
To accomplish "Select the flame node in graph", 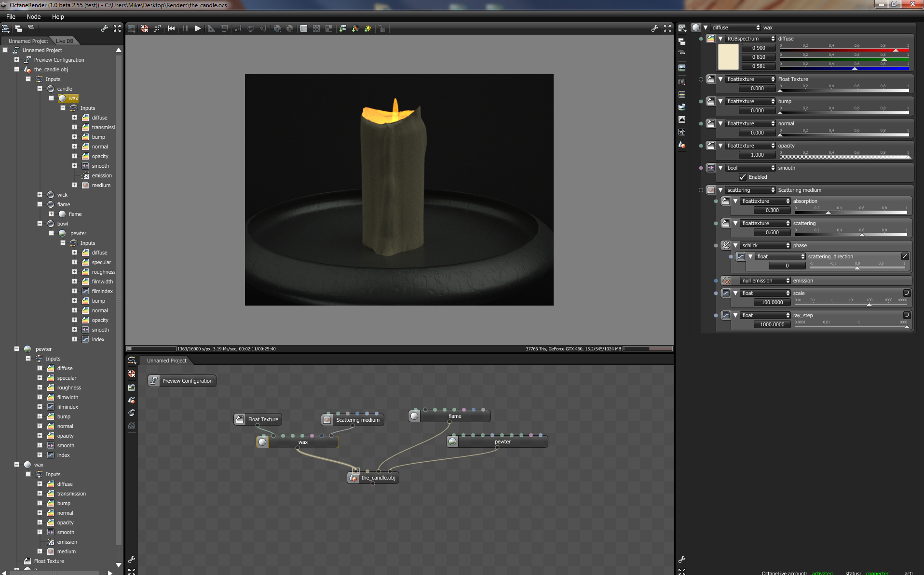I will pyautogui.click(x=449, y=416).
